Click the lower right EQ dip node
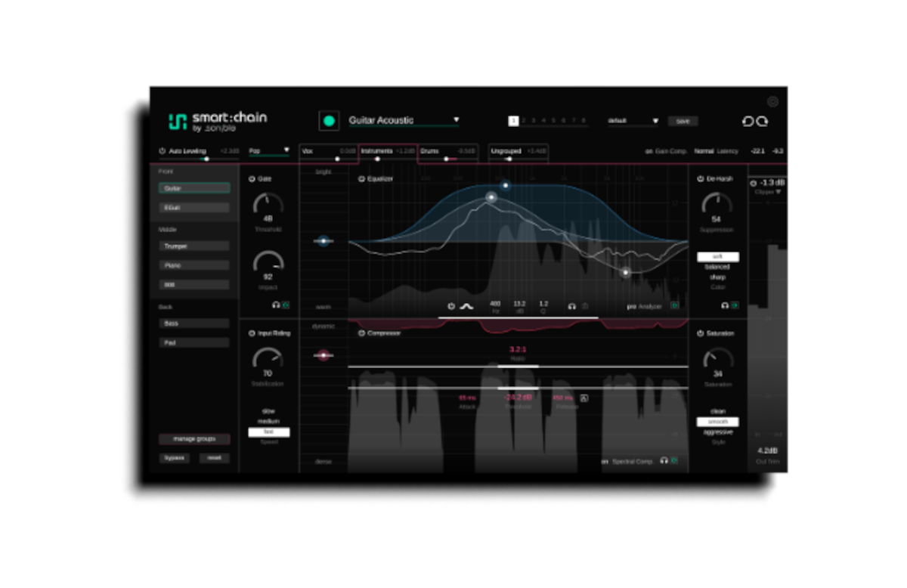 coord(625,272)
